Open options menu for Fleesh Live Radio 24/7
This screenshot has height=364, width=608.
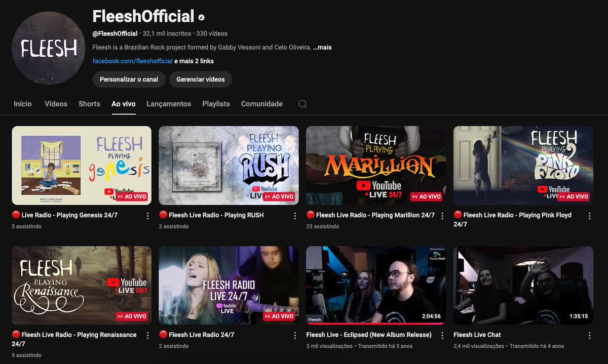[295, 335]
